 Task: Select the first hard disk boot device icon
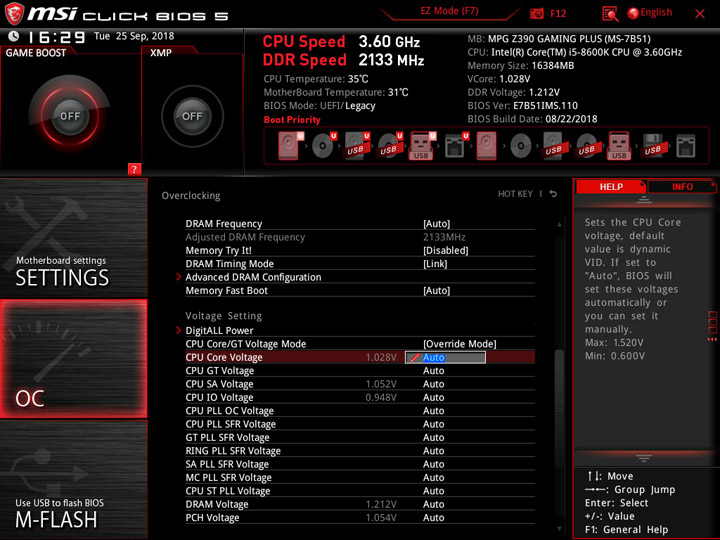pos(290,146)
